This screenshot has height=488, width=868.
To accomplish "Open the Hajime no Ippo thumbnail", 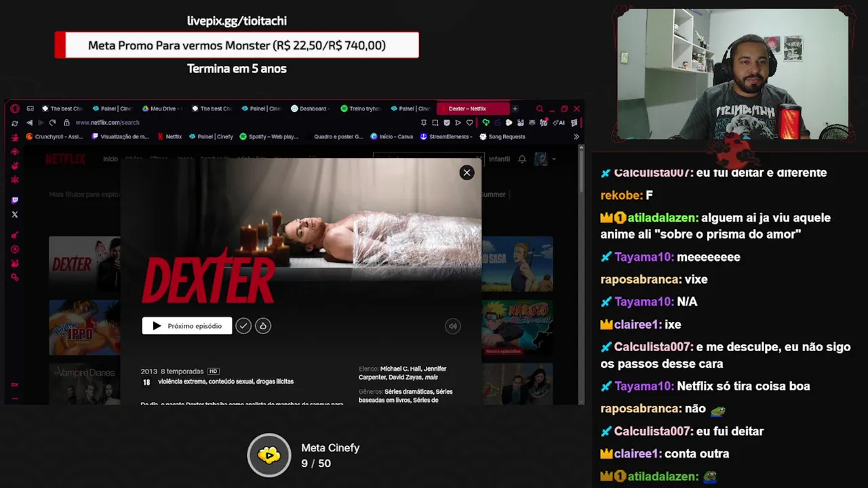I will (84, 327).
